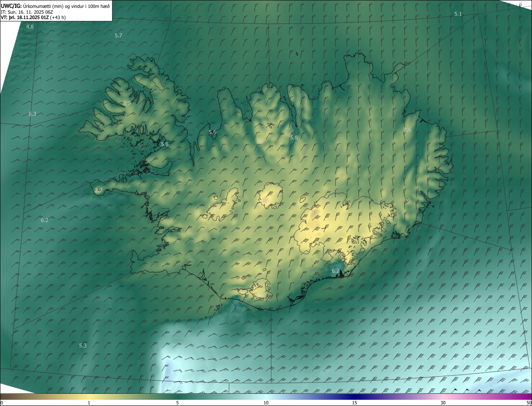This screenshot has width=532, height=406.
Task: Click the "VT: þri. 18.11.2025 01Z (+43 h)" line
Action: [33, 17]
